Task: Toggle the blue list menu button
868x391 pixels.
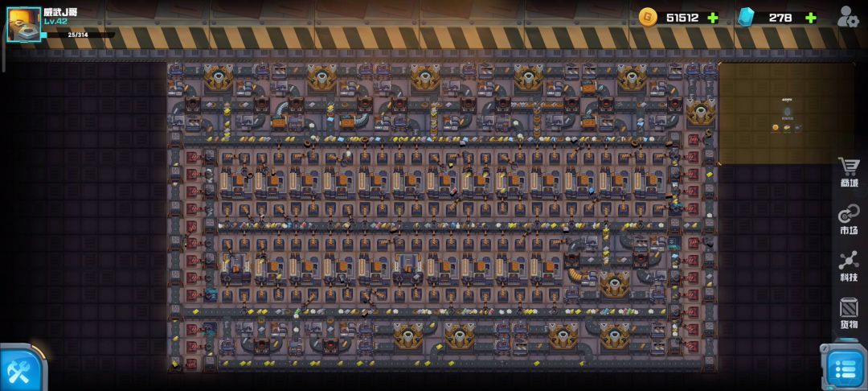Action: coord(845,368)
